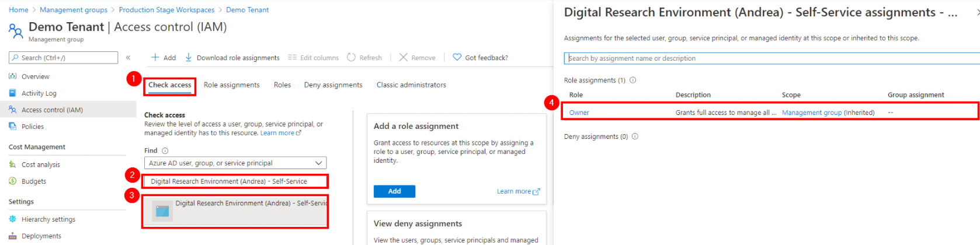The image size is (980, 245).
Task: Focus Search by assignment name field
Action: (x=772, y=58)
